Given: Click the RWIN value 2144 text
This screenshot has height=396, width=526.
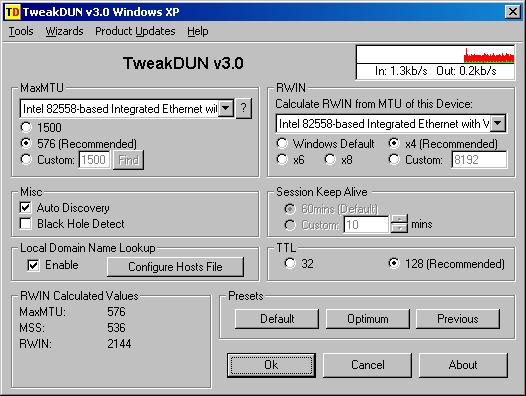Looking at the screenshot, I should pos(119,344).
